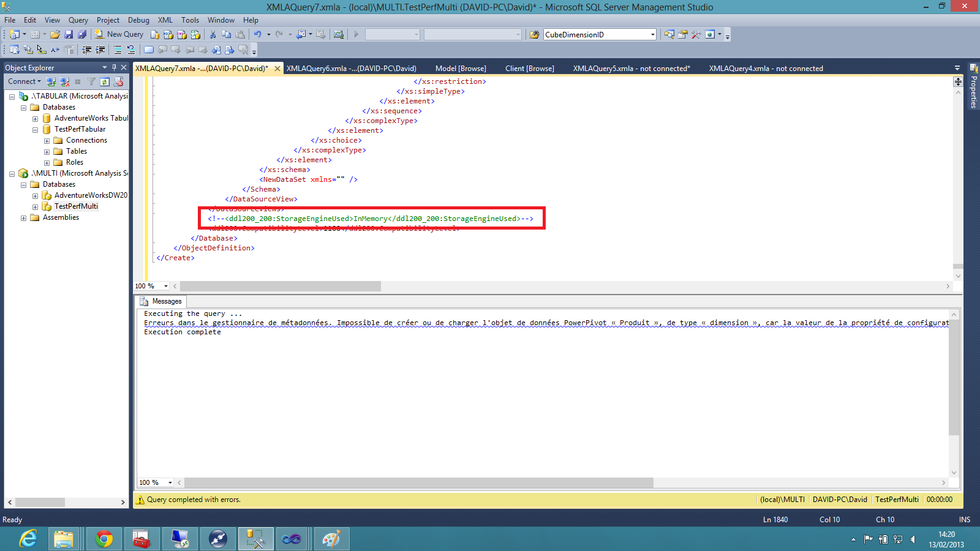Increase line indent in editor toolbar

(100, 50)
